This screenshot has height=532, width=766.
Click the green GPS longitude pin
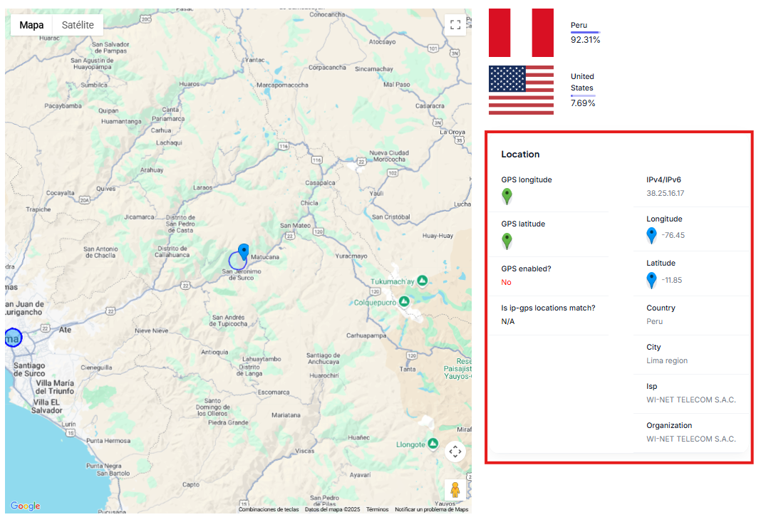507,196
